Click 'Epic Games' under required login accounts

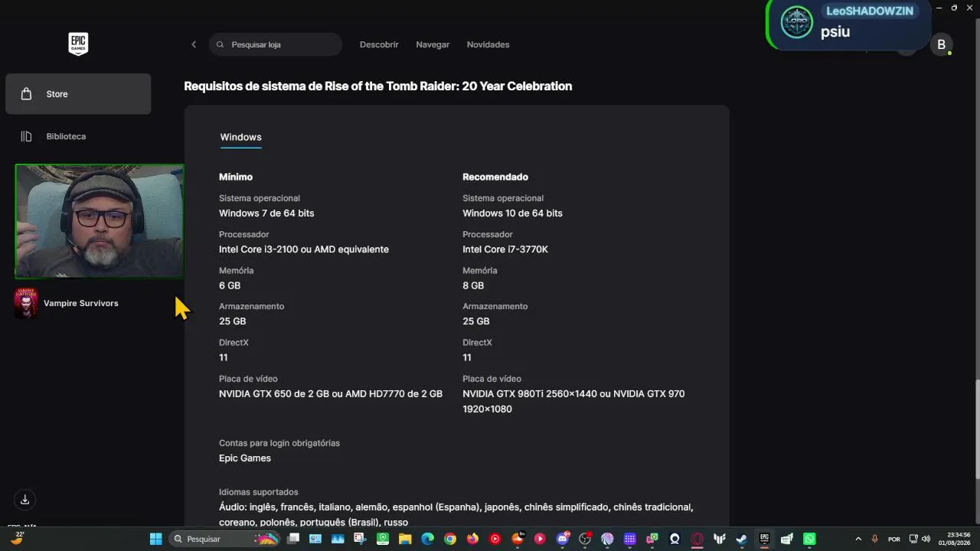point(245,458)
